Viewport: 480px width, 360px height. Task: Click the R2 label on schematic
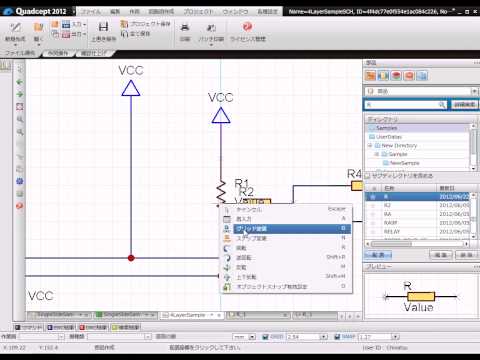(x=247, y=192)
